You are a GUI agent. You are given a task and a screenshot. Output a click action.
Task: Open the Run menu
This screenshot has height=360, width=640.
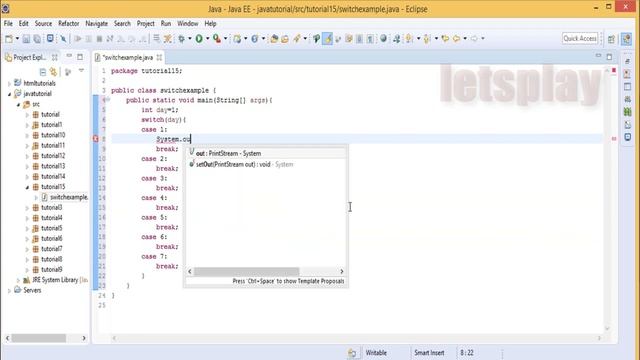click(x=166, y=24)
